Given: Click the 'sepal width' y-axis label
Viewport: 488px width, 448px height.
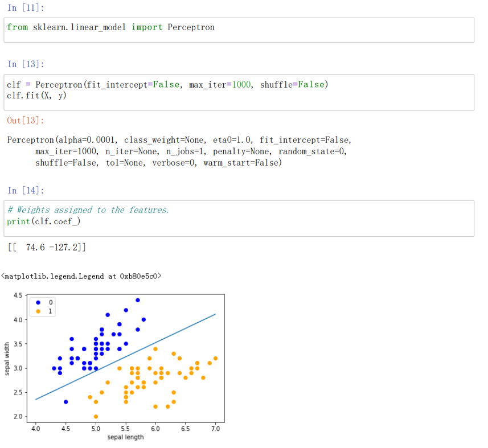Looking at the screenshot, I should coord(7,358).
